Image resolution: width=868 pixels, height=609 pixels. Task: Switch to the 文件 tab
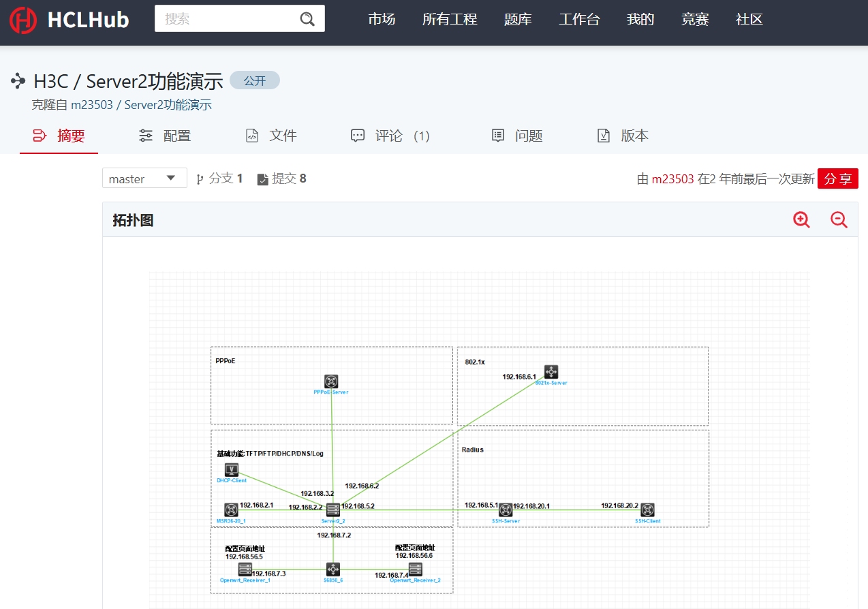270,136
